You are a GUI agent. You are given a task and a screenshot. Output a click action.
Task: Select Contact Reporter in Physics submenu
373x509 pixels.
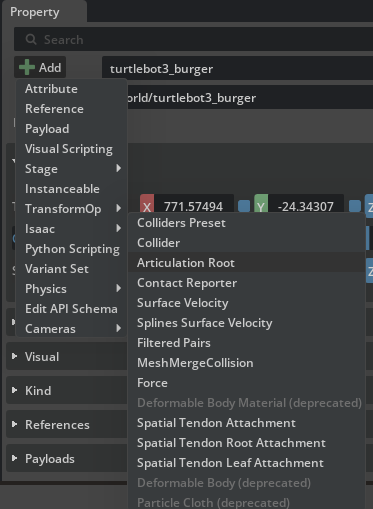[246, 283]
